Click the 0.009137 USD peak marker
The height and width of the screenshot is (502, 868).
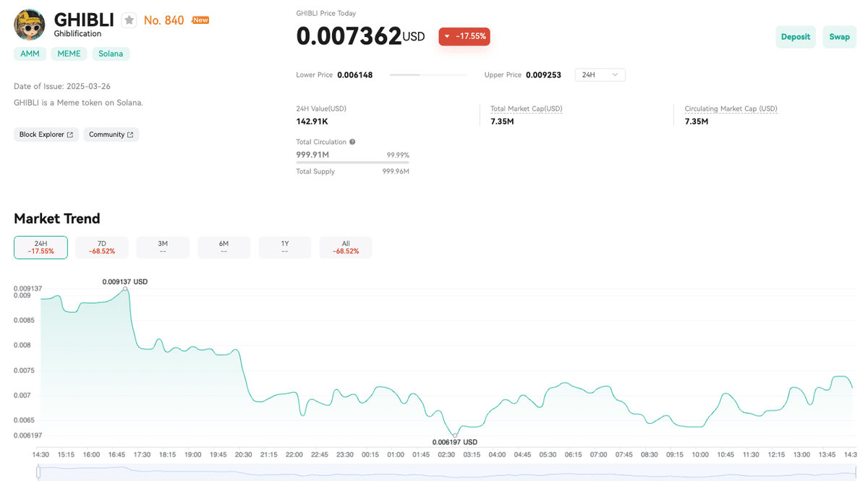pyautogui.click(x=127, y=288)
